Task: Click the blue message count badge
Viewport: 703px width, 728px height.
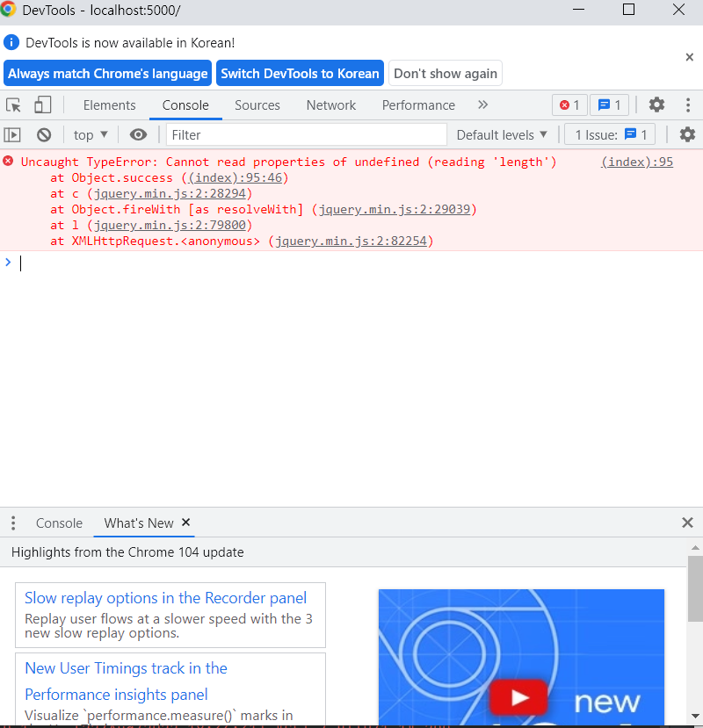Action: tap(609, 105)
